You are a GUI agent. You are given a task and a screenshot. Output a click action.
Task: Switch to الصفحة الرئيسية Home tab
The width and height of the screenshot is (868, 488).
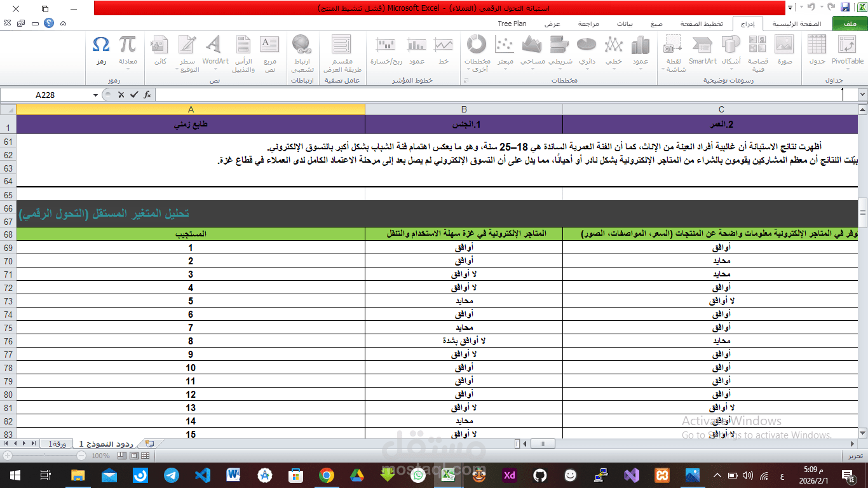tap(796, 24)
